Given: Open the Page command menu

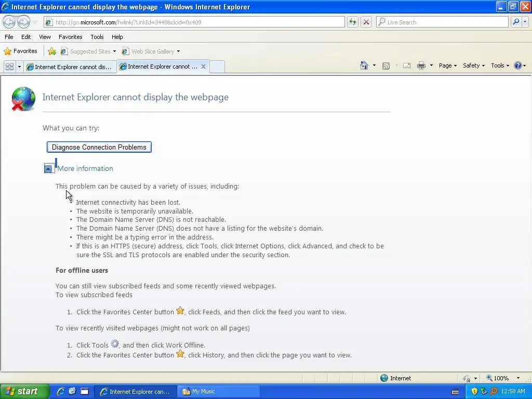Looking at the screenshot, I should [447, 65].
